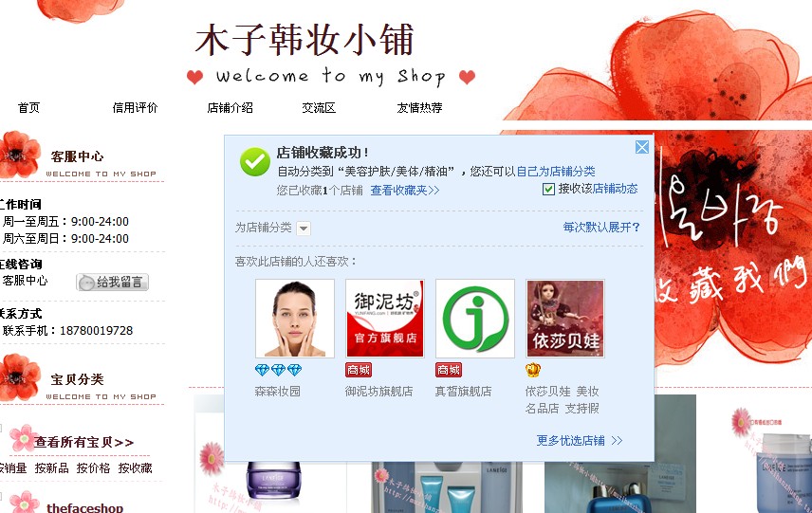The image size is (812, 513).
Task: Click the gold crown rating icon
Action: pos(533,370)
